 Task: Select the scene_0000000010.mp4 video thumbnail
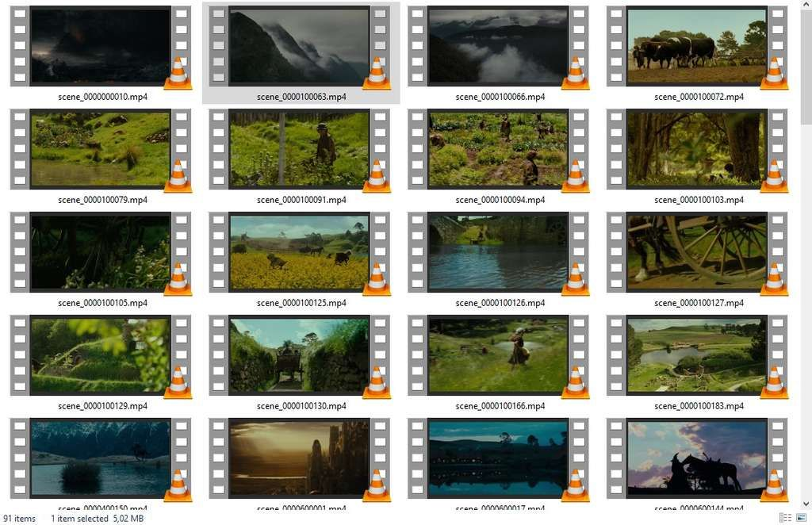(x=101, y=46)
